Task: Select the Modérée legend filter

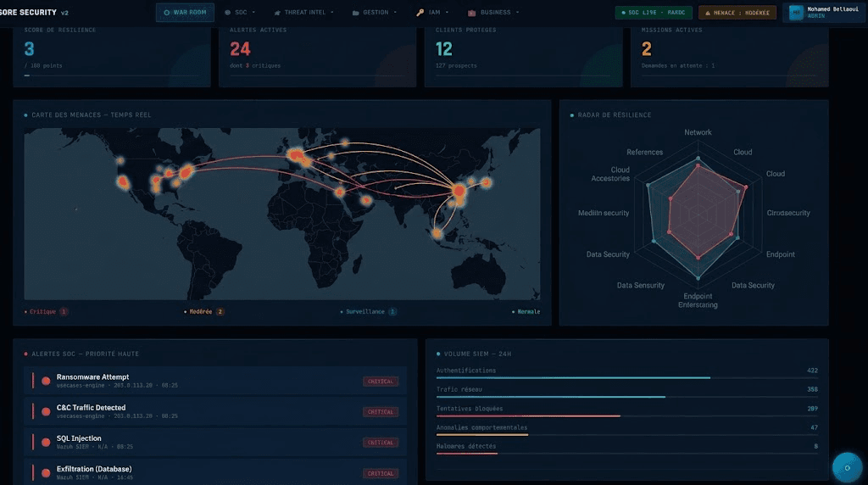Action: point(203,312)
